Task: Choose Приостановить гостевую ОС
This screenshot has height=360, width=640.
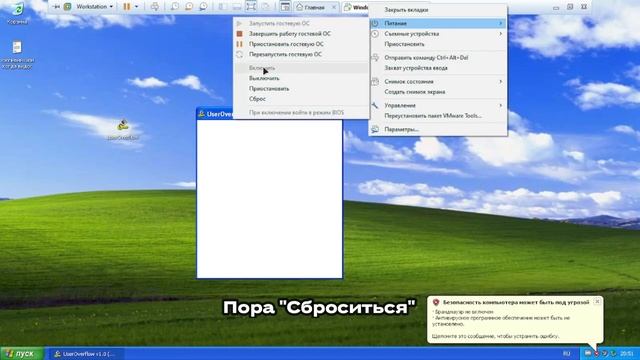Action: click(x=286, y=44)
